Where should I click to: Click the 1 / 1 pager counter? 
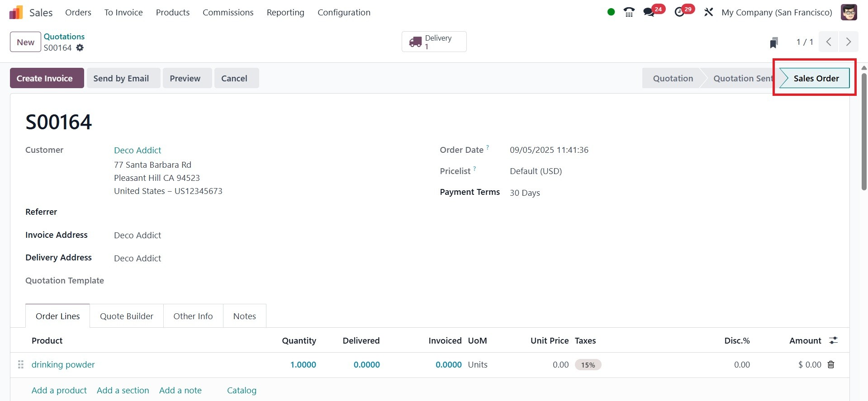pyautogui.click(x=805, y=42)
